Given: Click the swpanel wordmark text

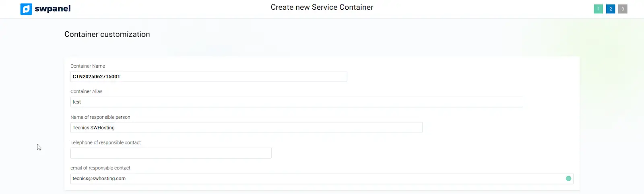Looking at the screenshot, I should pos(53,9).
